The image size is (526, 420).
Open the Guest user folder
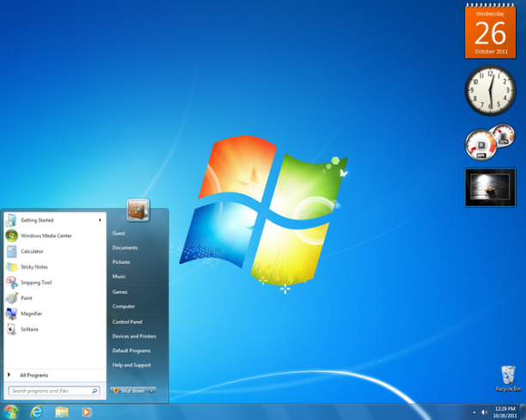(x=119, y=234)
